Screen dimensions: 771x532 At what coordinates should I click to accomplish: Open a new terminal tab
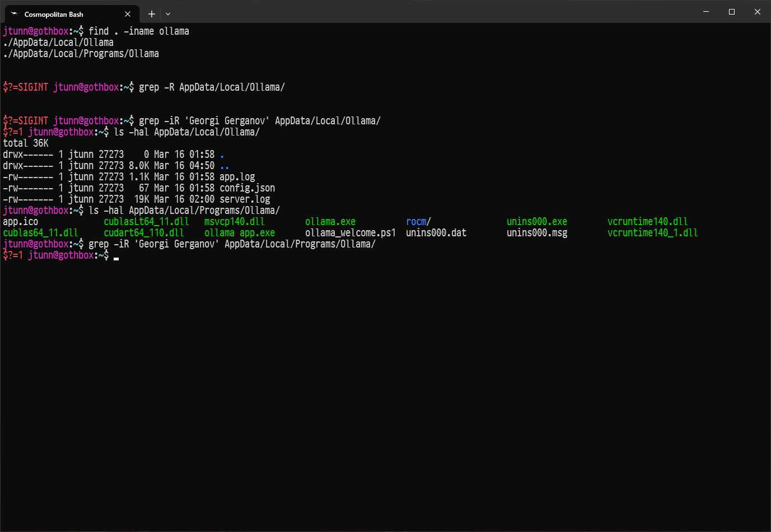coord(151,14)
